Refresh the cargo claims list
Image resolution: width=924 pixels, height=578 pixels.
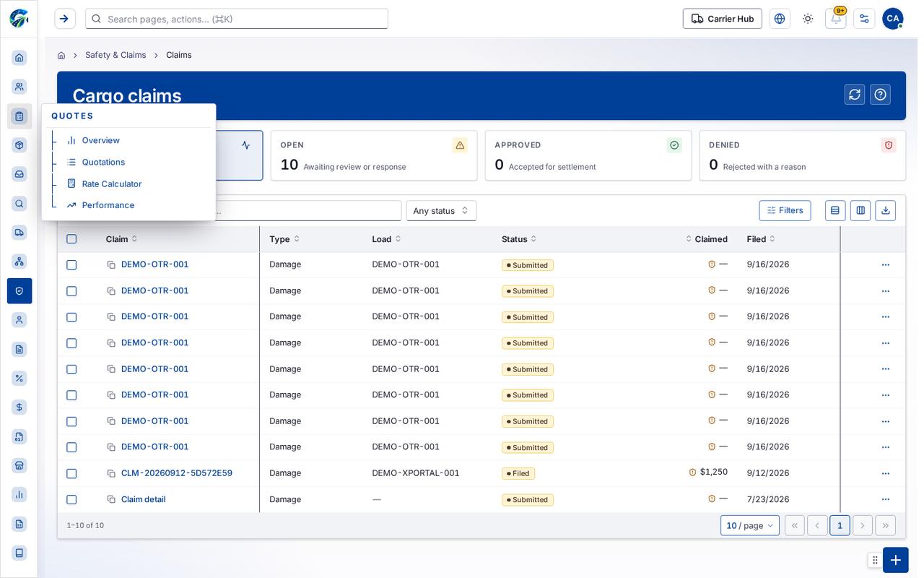click(x=855, y=95)
